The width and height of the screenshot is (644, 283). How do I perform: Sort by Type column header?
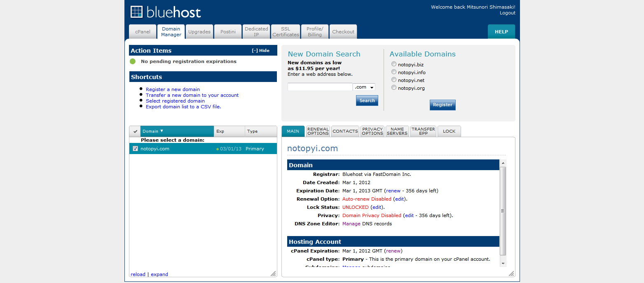[x=261, y=131]
